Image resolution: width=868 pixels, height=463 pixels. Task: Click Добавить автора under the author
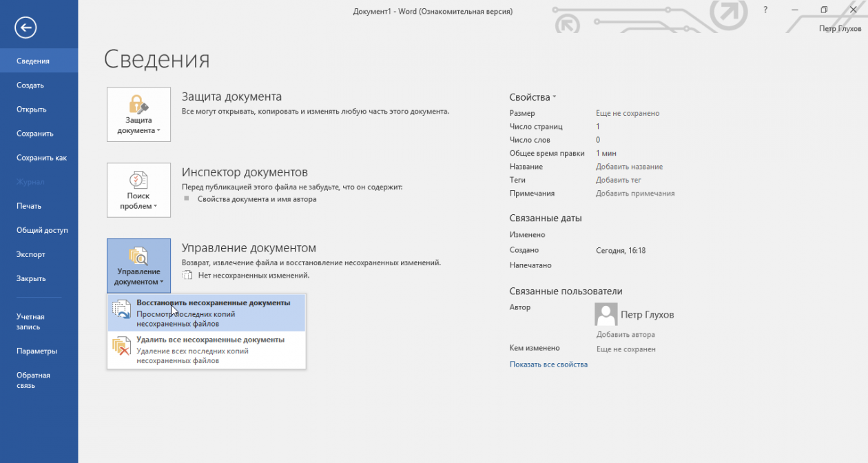click(626, 334)
